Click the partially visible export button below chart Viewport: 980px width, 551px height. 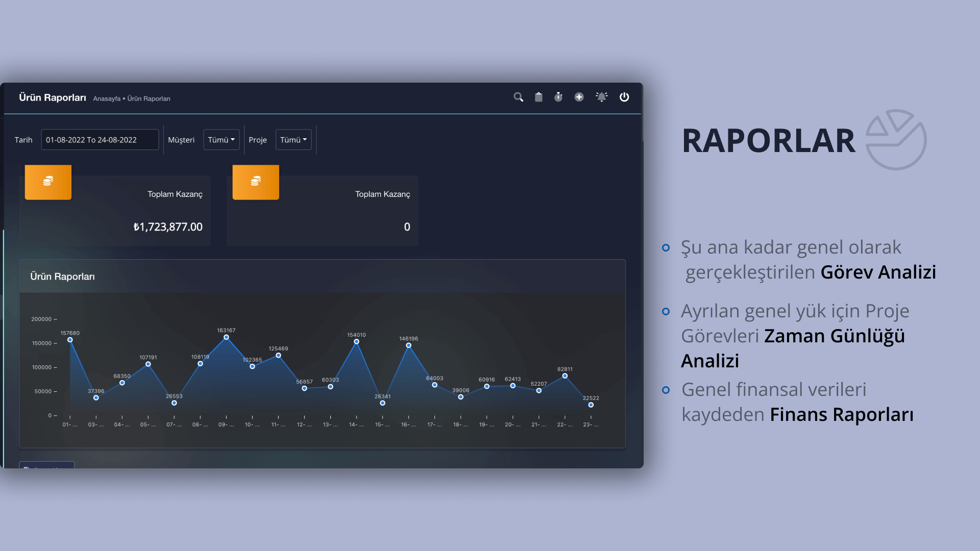47,465
